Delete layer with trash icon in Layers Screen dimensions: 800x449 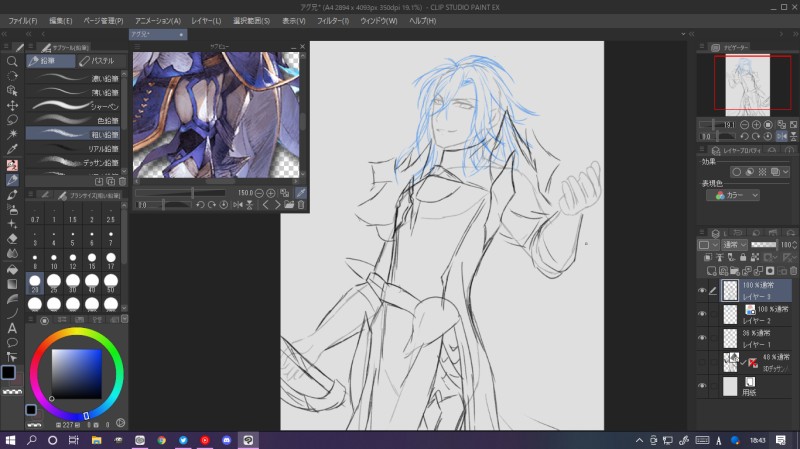[x=793, y=270]
